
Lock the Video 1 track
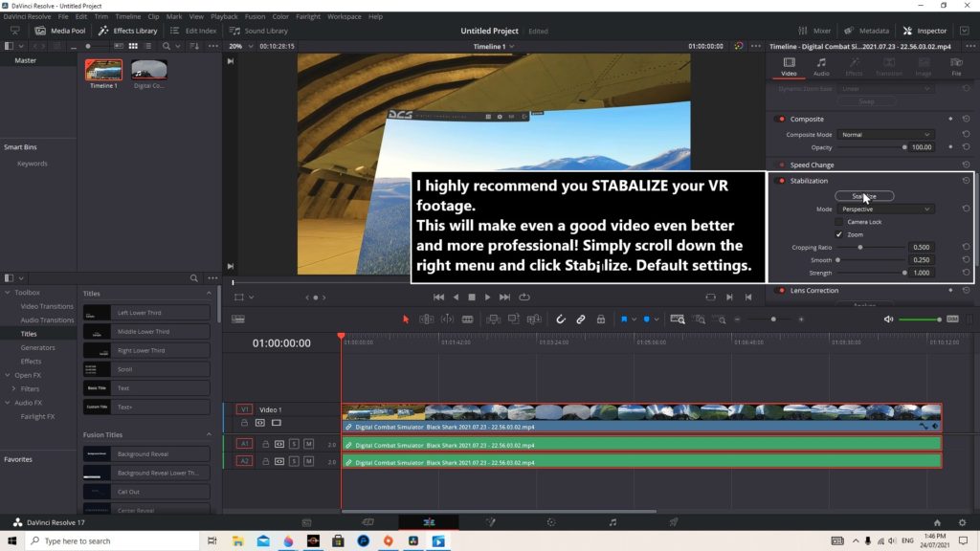pos(244,423)
